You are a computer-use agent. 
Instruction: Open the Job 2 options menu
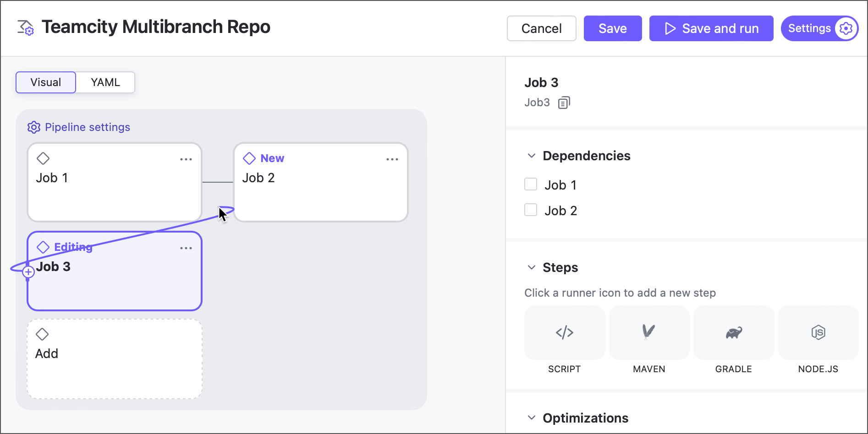point(392,159)
